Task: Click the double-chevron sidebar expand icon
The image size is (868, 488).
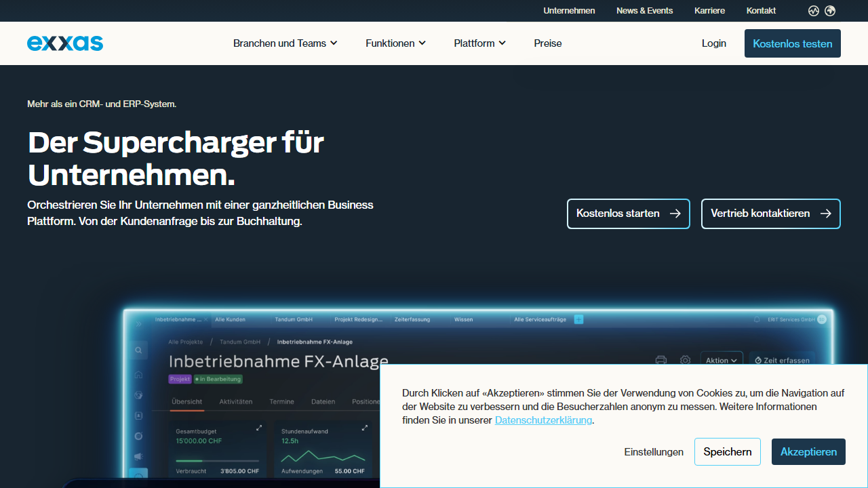Action: (138, 325)
